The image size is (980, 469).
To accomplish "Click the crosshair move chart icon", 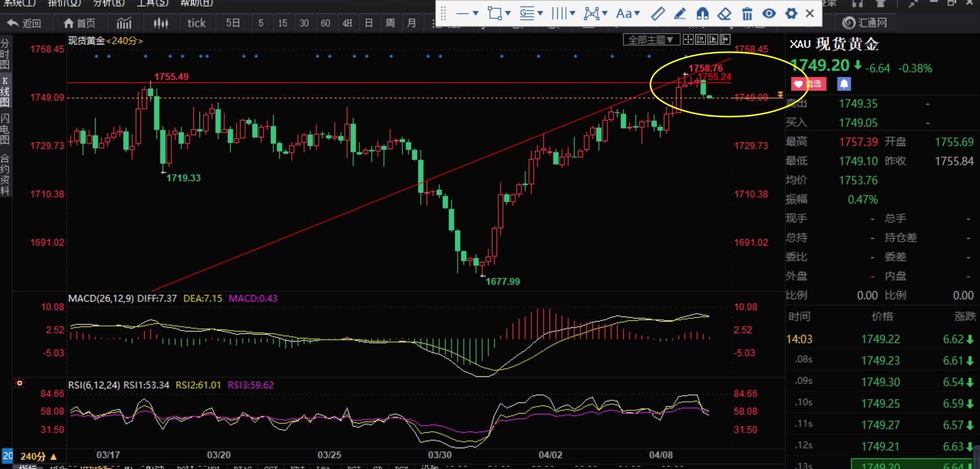I will pyautogui.click(x=688, y=40).
